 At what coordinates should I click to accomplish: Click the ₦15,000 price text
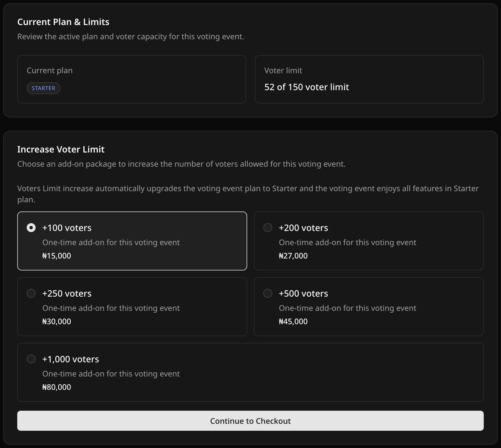tap(57, 256)
